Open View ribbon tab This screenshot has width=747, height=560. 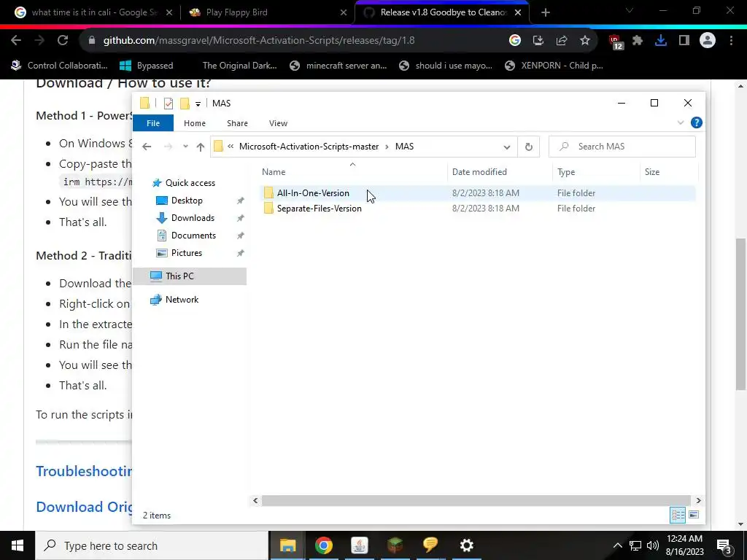click(x=278, y=123)
